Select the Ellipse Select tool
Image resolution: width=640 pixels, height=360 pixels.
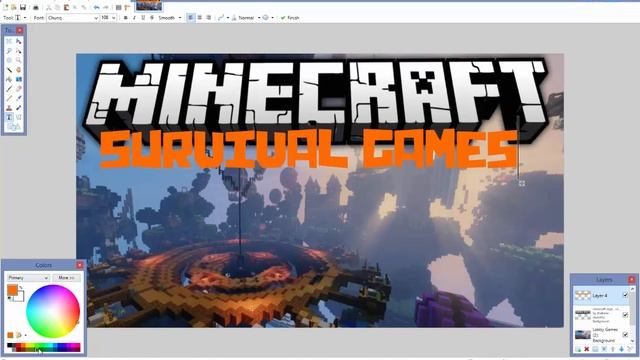(x=9, y=60)
